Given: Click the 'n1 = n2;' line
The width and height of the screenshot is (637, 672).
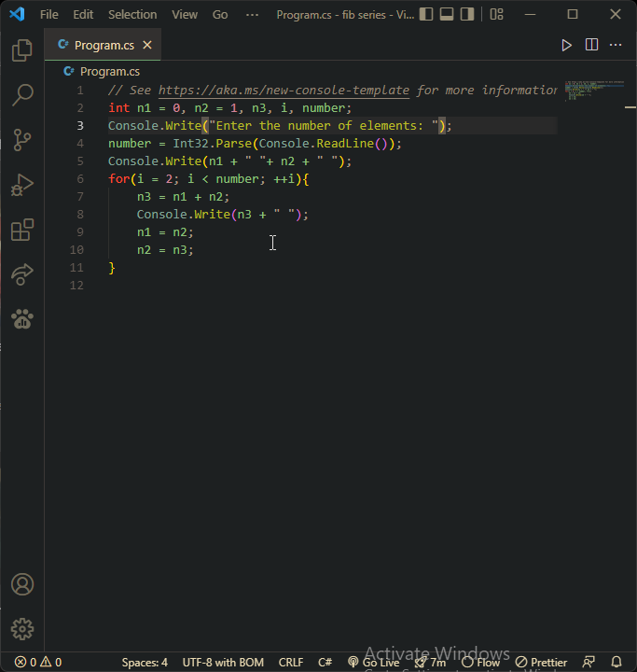Looking at the screenshot, I should pos(165,232).
